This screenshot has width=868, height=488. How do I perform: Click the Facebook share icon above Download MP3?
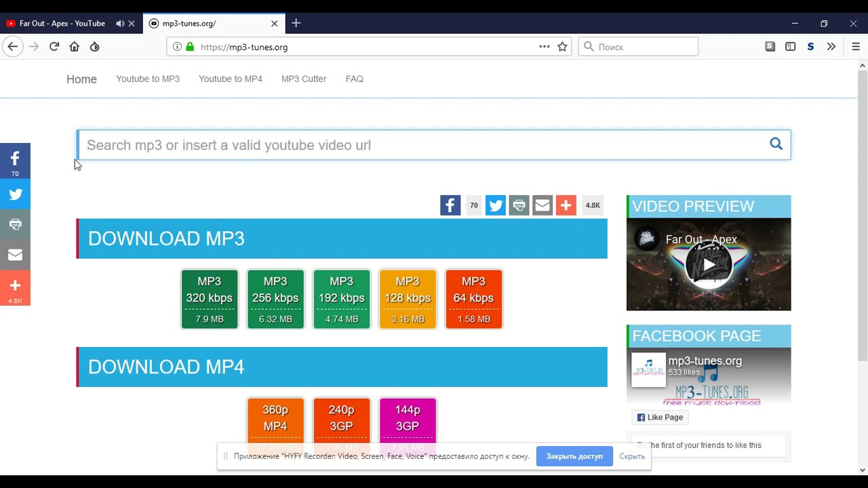click(450, 205)
